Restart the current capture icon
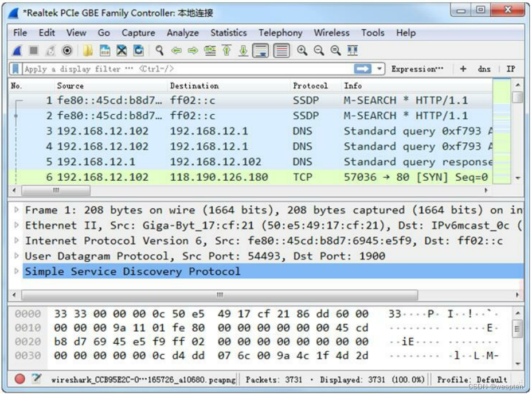The width and height of the screenshot is (532, 396). (50, 51)
